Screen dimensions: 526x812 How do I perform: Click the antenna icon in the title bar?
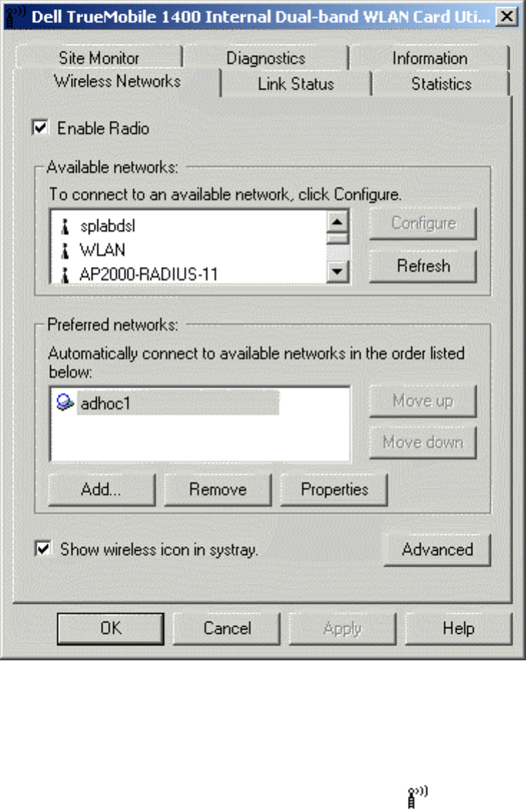tap(14, 17)
